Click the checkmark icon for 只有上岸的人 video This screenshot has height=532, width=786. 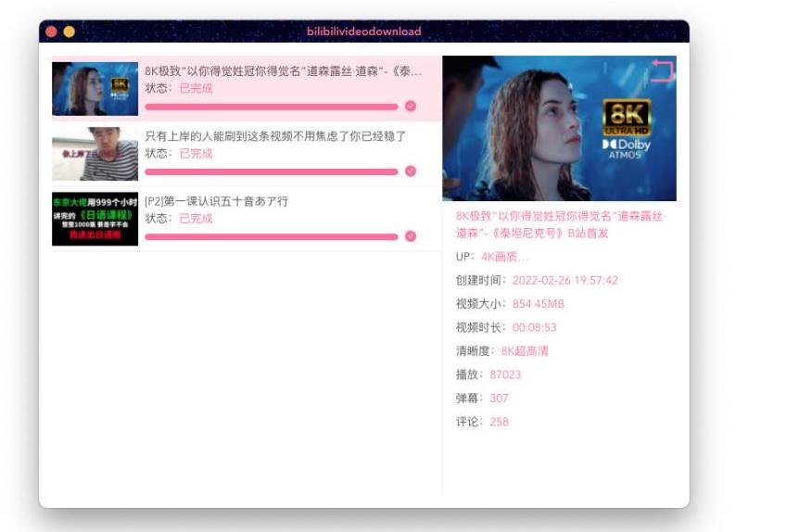click(x=411, y=171)
